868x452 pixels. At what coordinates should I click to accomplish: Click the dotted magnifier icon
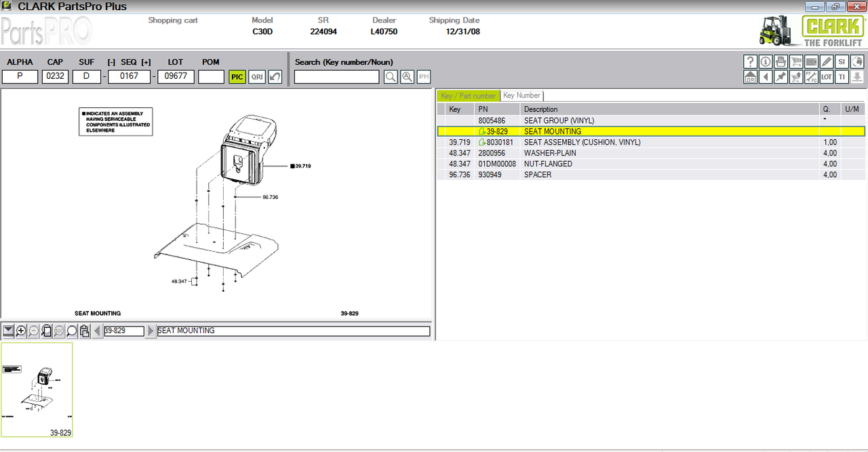[59, 331]
